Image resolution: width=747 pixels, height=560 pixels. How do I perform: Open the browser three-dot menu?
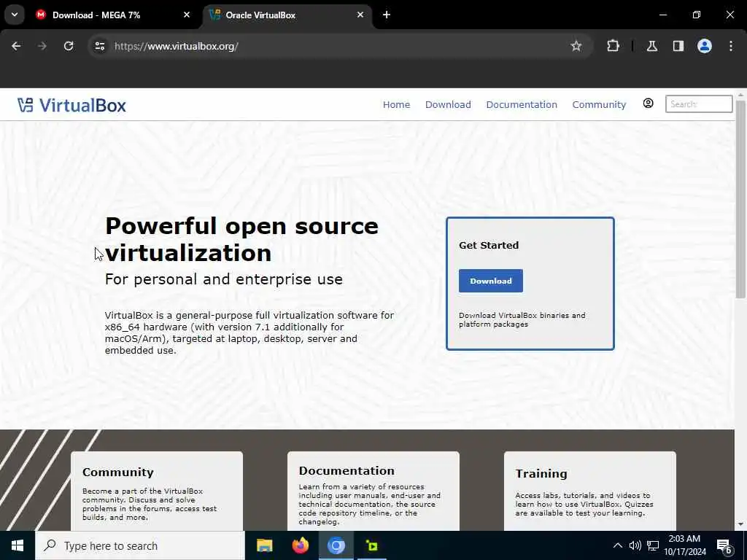[731, 46]
